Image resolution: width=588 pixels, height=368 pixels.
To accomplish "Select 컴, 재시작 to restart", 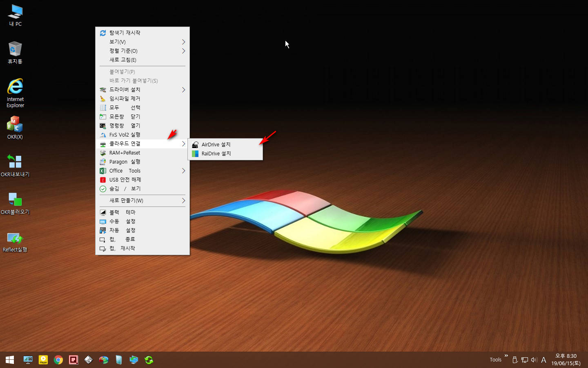I will point(143,248).
